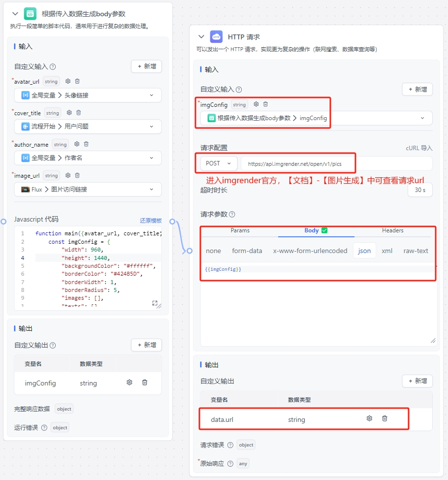
Task: Open settings gear for imgConfig HTTP input
Action: pyautogui.click(x=256, y=104)
